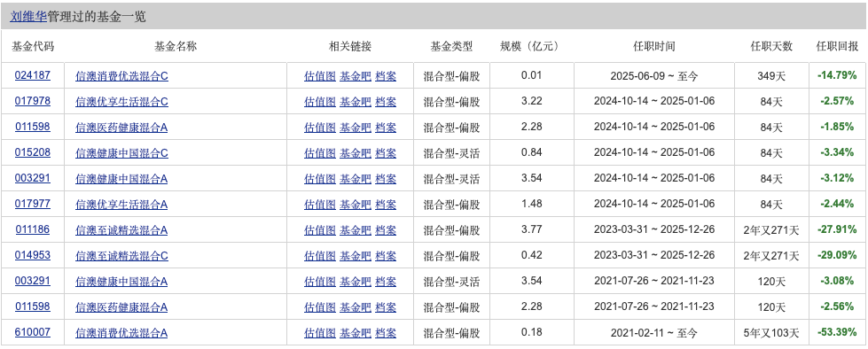Image resolution: width=868 pixels, height=349 pixels.
Task: Open fund code 011186
Action: point(33,229)
